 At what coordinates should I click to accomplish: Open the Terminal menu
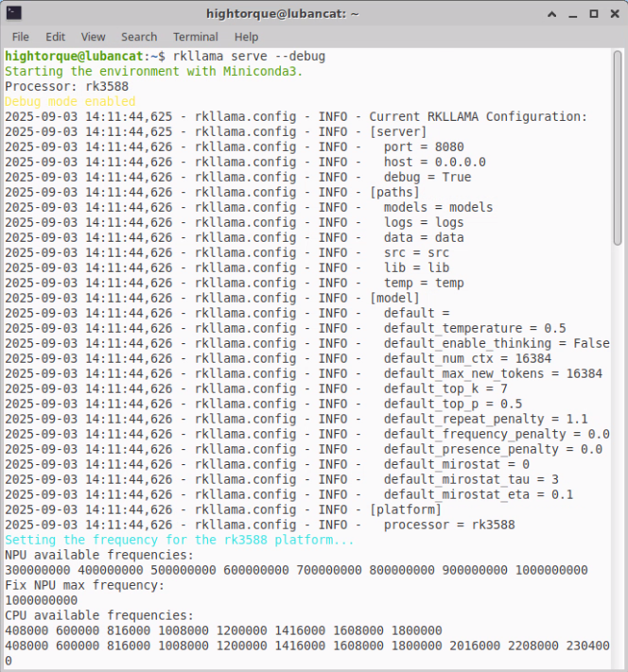point(196,37)
